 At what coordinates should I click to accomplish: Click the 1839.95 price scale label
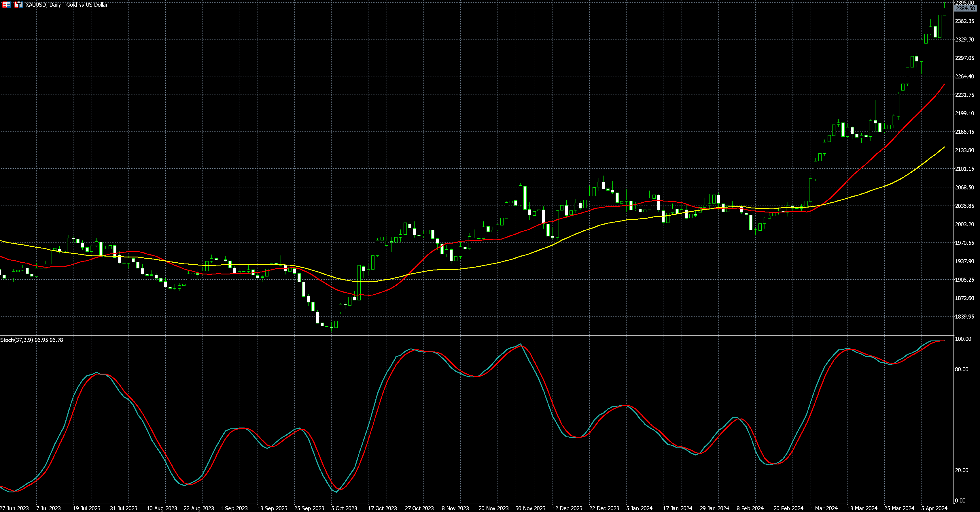[x=964, y=317]
